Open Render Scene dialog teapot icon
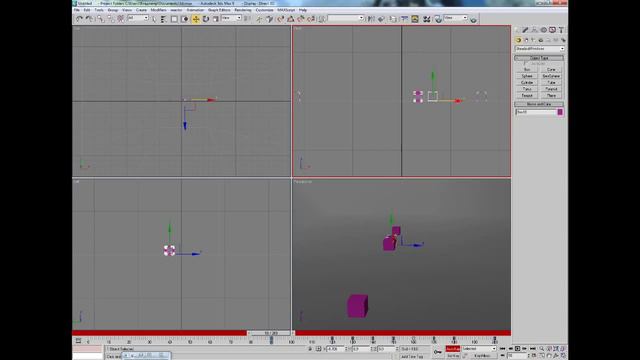 (438, 19)
